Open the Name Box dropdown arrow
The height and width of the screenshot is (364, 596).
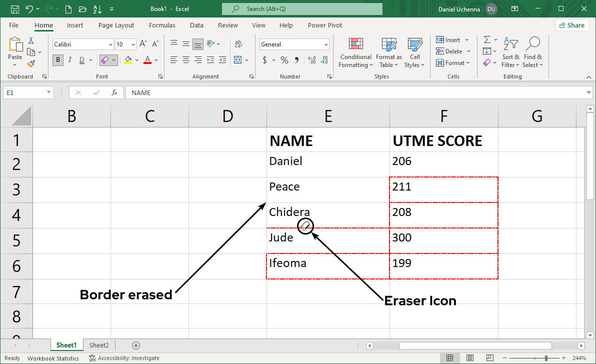(x=48, y=92)
